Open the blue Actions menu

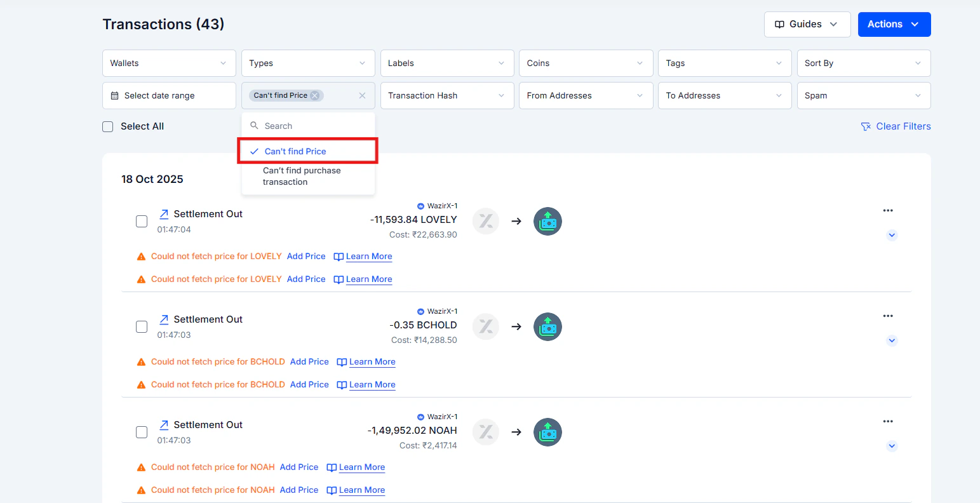(x=894, y=24)
